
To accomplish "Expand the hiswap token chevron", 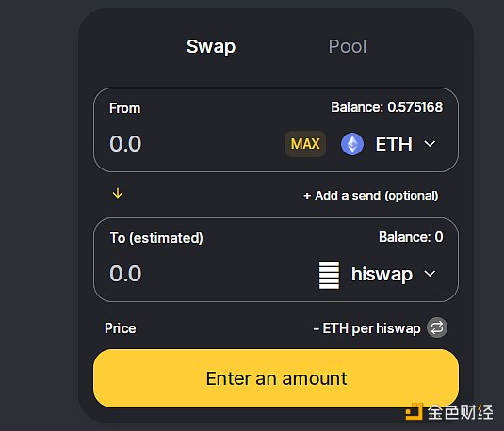I will (x=430, y=274).
